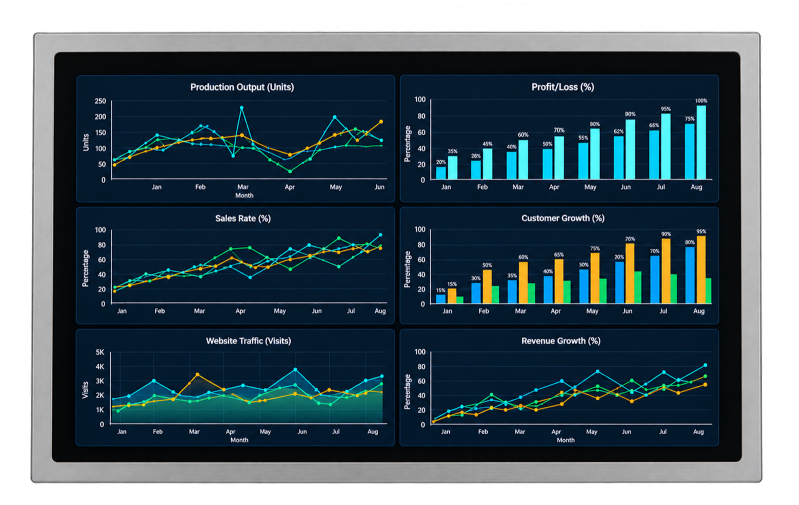Click the orange end point at Jun in Production Output
This screenshot has width=799, height=505.
(x=381, y=122)
